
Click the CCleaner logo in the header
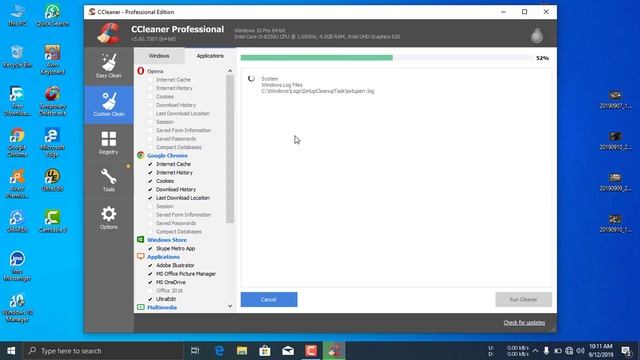coord(109,33)
